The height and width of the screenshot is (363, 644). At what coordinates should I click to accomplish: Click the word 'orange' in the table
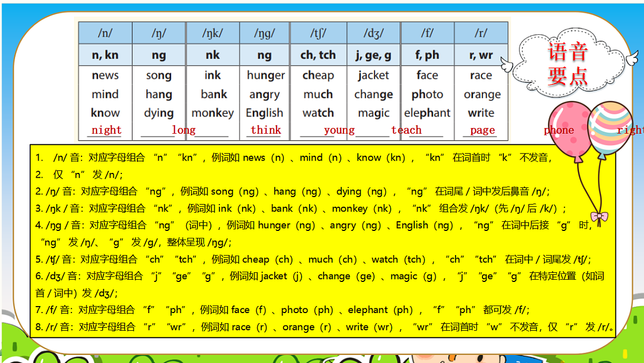(x=482, y=95)
